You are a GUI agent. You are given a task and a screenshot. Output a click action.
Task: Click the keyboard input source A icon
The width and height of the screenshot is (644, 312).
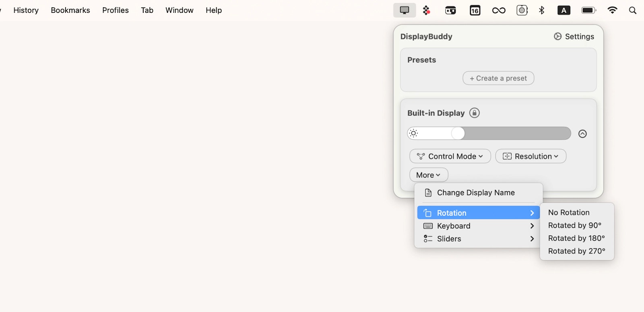point(564,10)
